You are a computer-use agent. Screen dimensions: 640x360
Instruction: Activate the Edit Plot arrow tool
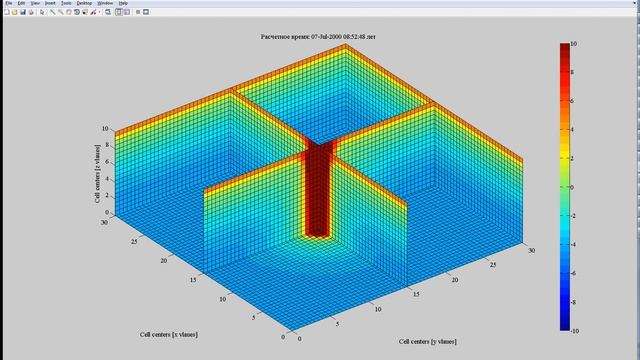coord(42,12)
